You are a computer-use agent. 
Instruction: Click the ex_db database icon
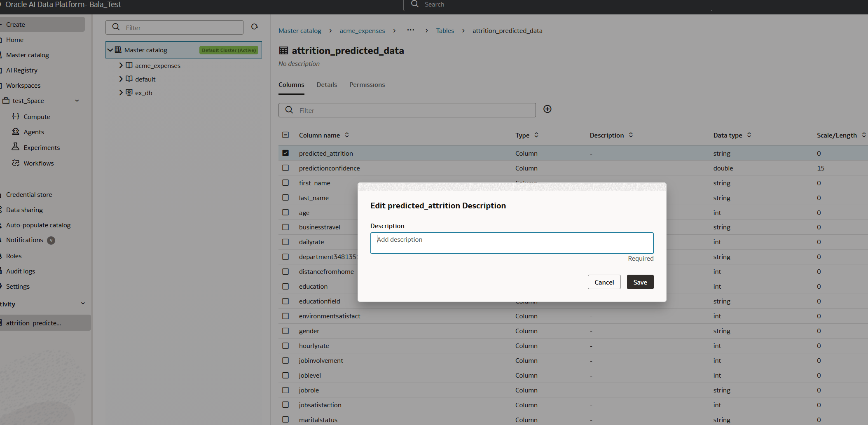[129, 93]
